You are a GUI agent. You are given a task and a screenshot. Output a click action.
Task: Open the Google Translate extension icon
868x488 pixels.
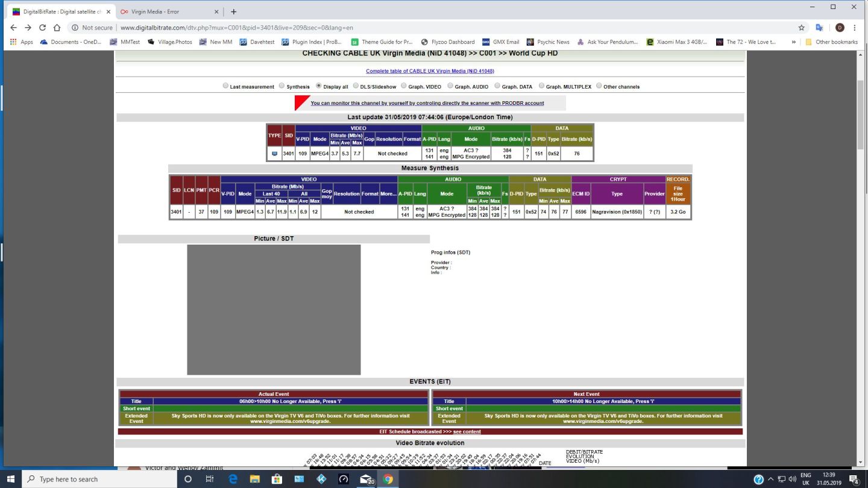(x=819, y=28)
